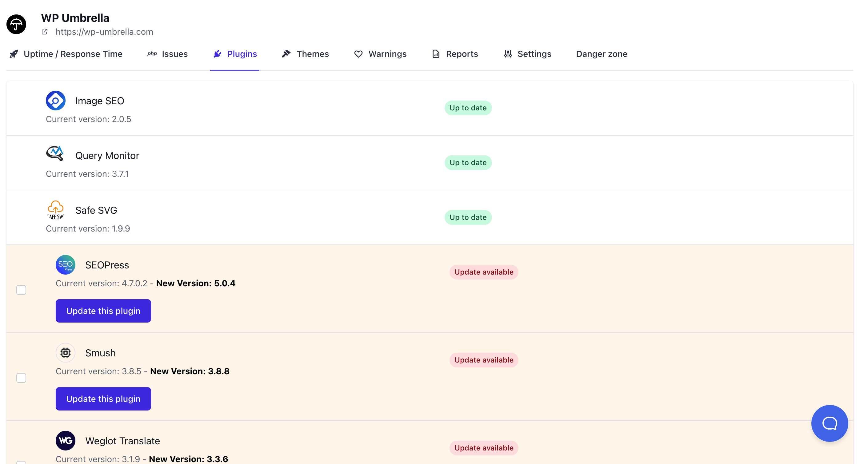Open the https://wp-umbrella.com link
Image resolution: width=868 pixels, height=464 pixels.
coord(104,32)
